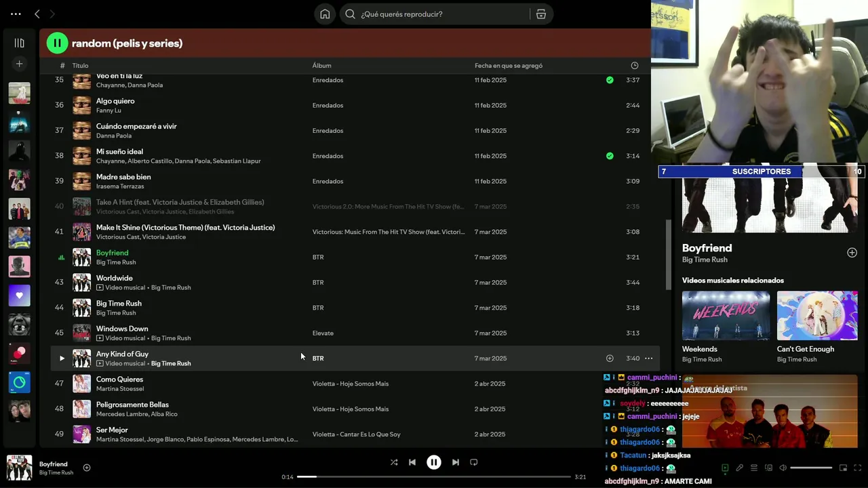868x488 pixels.
Task: Open Big Time Rush artist link under Boyfriend row
Action: click(116, 262)
